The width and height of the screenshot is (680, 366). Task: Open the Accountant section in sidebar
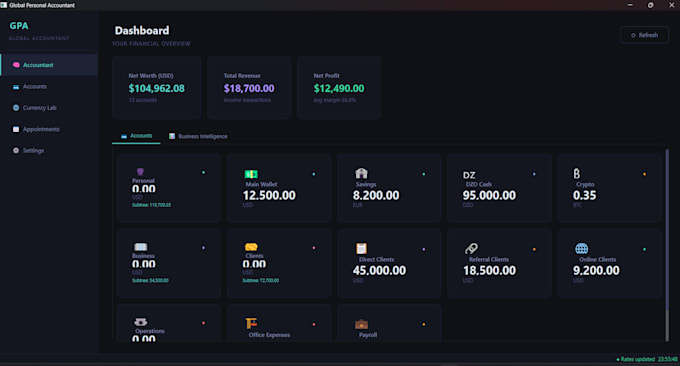pos(49,65)
